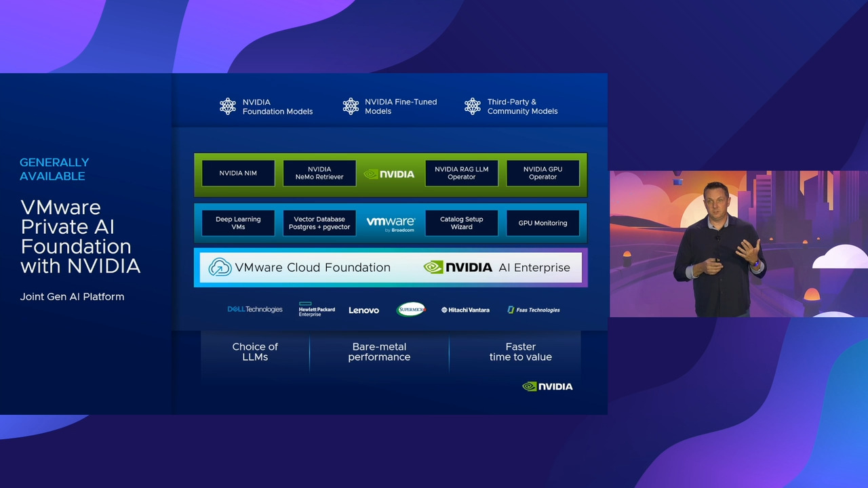The height and width of the screenshot is (488, 868).
Task: Select the NVIDIA GPU Operator box
Action: (543, 174)
